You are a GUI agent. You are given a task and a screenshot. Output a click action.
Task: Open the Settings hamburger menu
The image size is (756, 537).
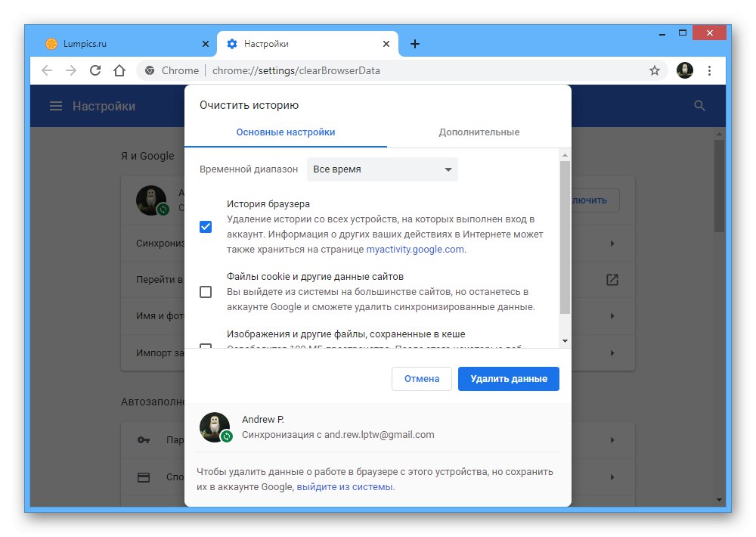click(x=56, y=106)
